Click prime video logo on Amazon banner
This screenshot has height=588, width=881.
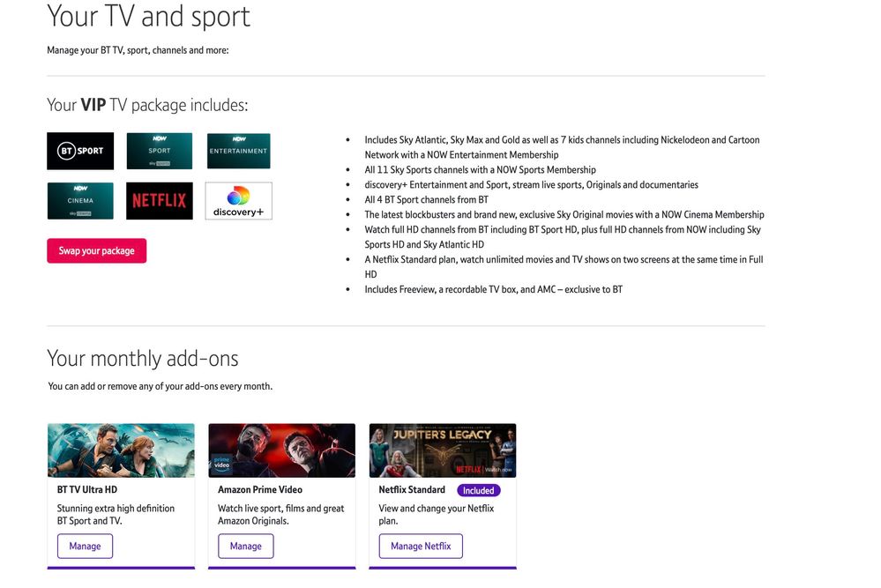click(x=221, y=464)
